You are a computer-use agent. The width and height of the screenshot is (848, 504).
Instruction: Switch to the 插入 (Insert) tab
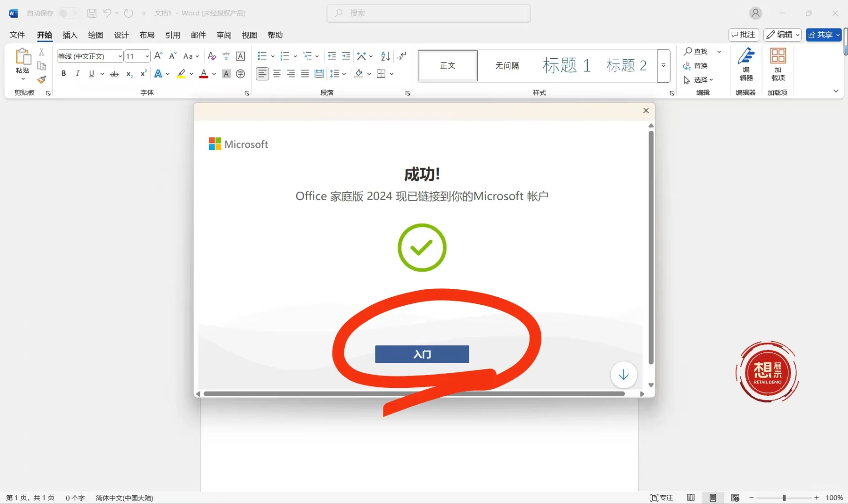click(x=70, y=35)
